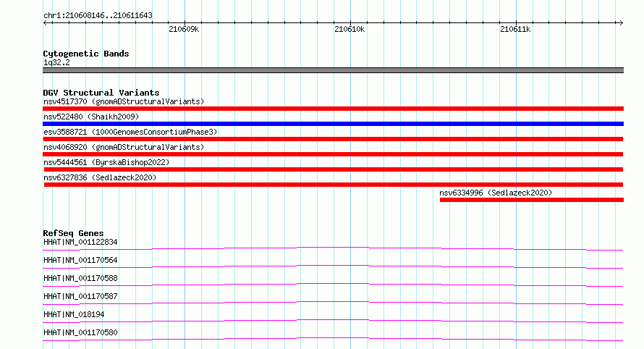The image size is (644, 349).
Task: Select the red bar for nsv5444561
Action: click(334, 169)
